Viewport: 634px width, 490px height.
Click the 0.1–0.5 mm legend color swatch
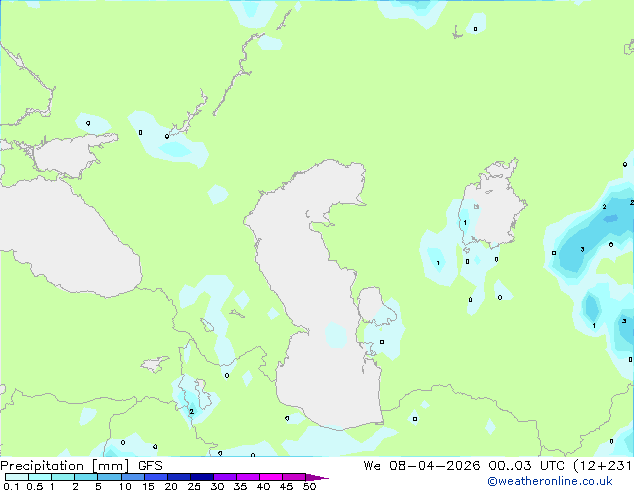tap(17, 477)
